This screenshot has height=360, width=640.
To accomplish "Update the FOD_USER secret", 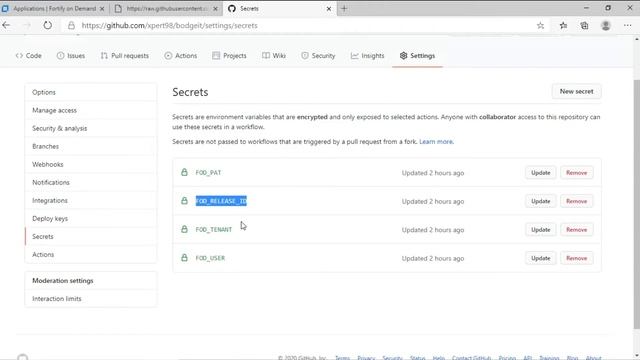I will tap(540, 258).
